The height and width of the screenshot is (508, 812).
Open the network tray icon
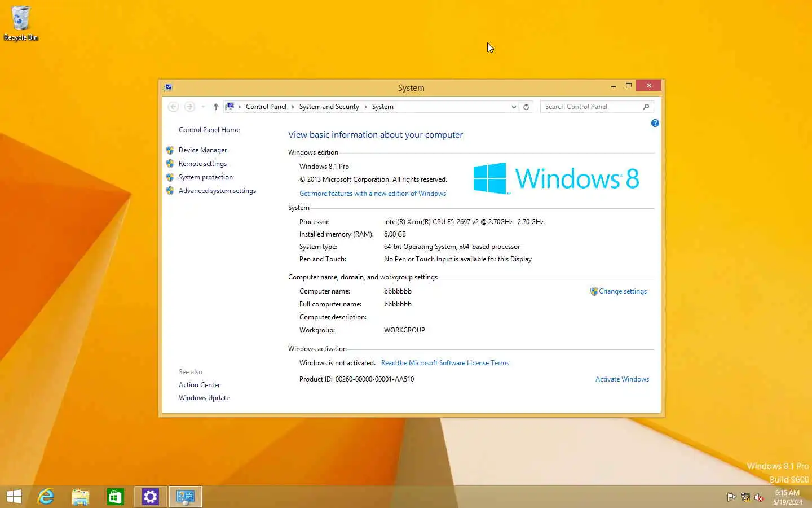745,497
